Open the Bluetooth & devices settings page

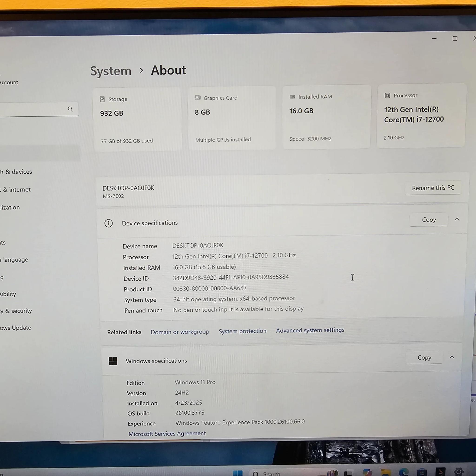pos(16,172)
